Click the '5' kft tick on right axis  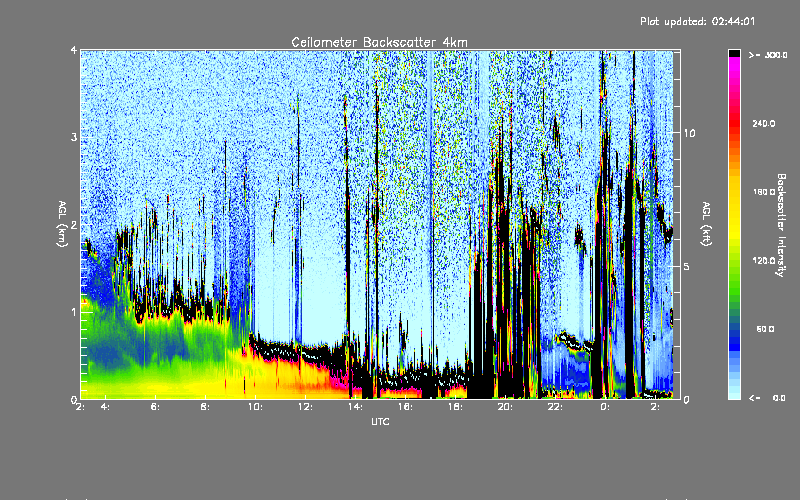point(687,266)
